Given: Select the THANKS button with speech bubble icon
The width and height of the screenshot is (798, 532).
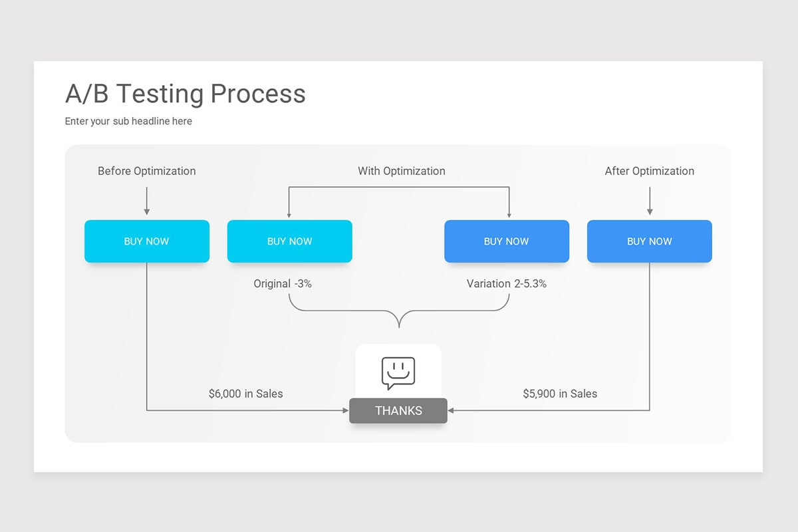Looking at the screenshot, I should pyautogui.click(x=398, y=410).
